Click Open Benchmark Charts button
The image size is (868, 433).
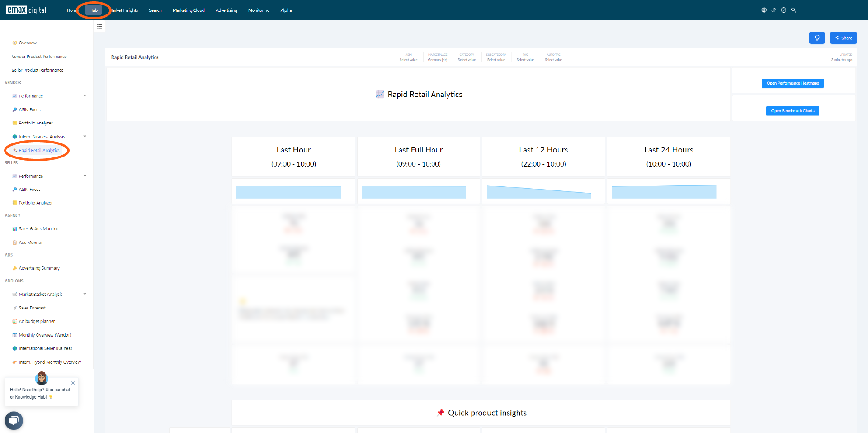tap(793, 111)
